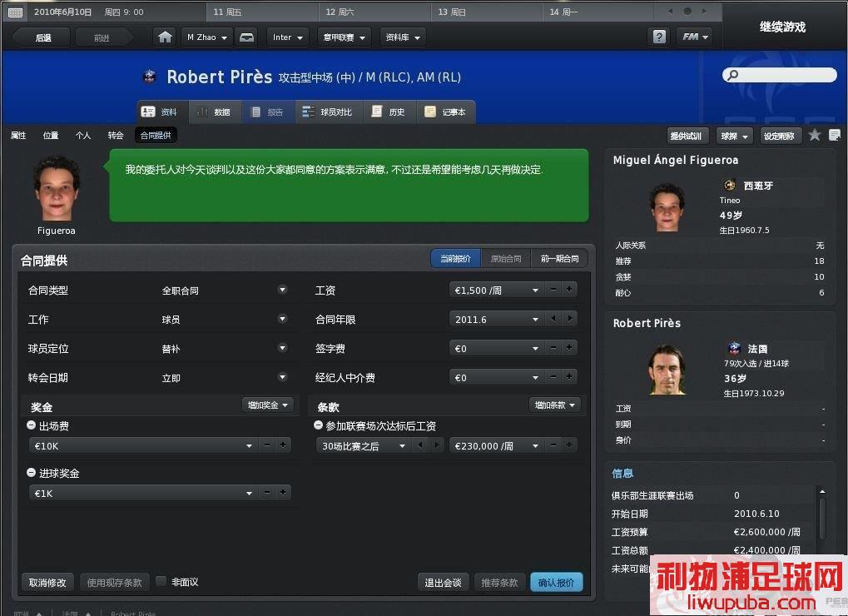
Task: Expand the 增加条款 dropdown
Action: (555, 405)
